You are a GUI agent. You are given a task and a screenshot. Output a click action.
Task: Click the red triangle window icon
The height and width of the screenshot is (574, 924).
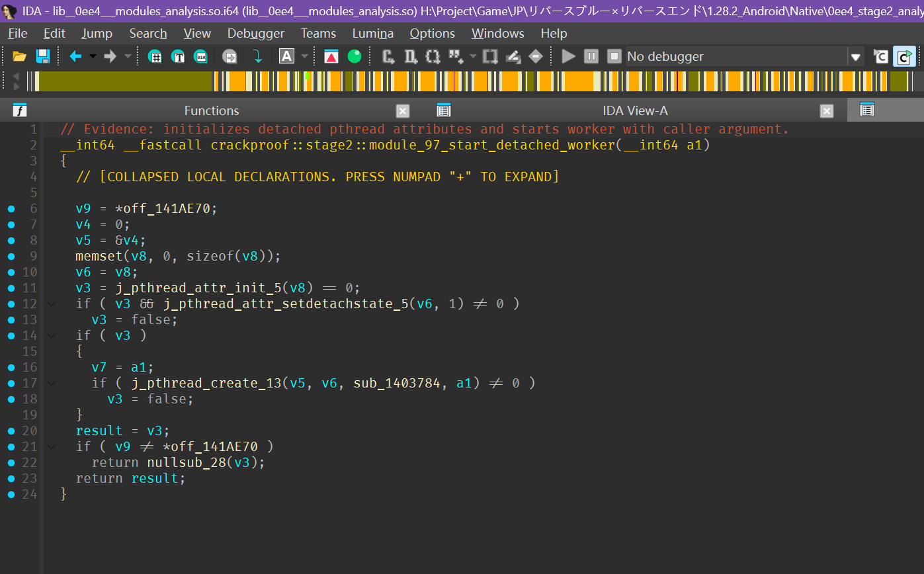pos(331,57)
